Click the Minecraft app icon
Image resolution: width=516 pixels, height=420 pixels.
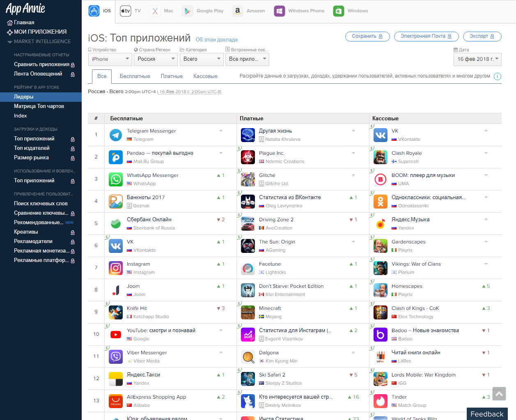point(248,312)
